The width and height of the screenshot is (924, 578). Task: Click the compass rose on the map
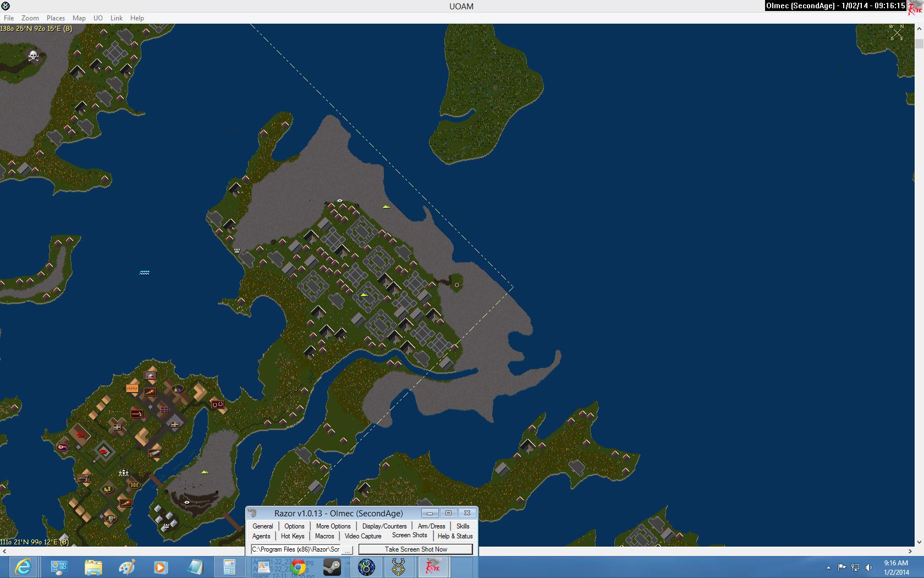tap(897, 33)
